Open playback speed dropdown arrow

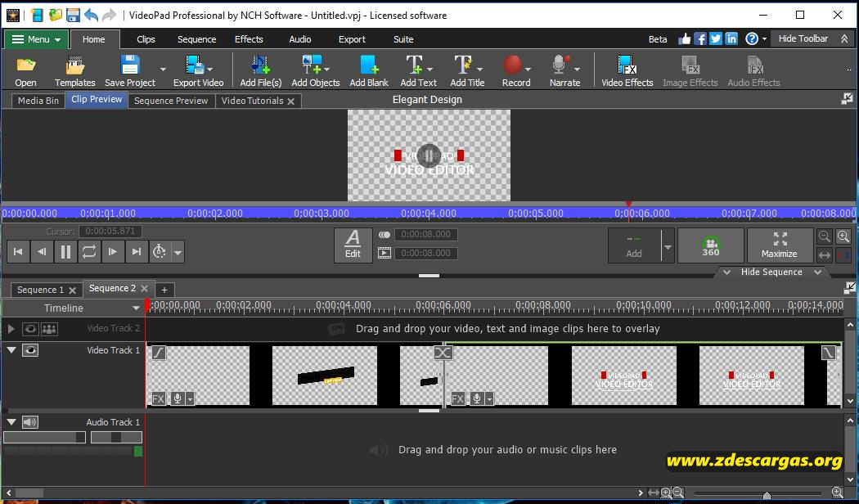[178, 253]
